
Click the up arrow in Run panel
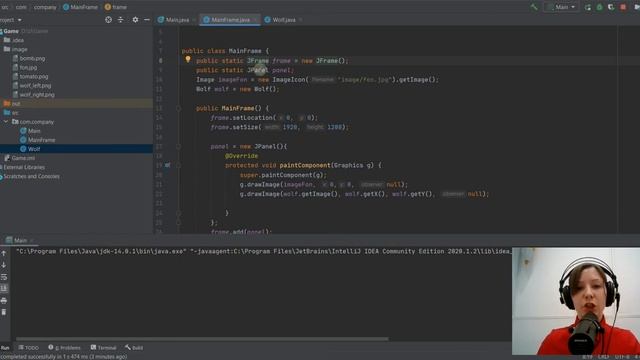click(4, 253)
